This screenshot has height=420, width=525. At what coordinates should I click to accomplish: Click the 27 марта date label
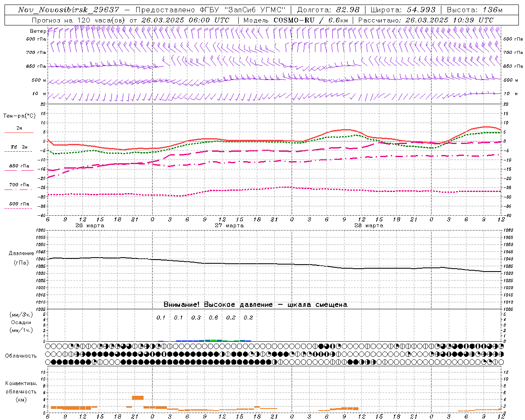click(229, 226)
